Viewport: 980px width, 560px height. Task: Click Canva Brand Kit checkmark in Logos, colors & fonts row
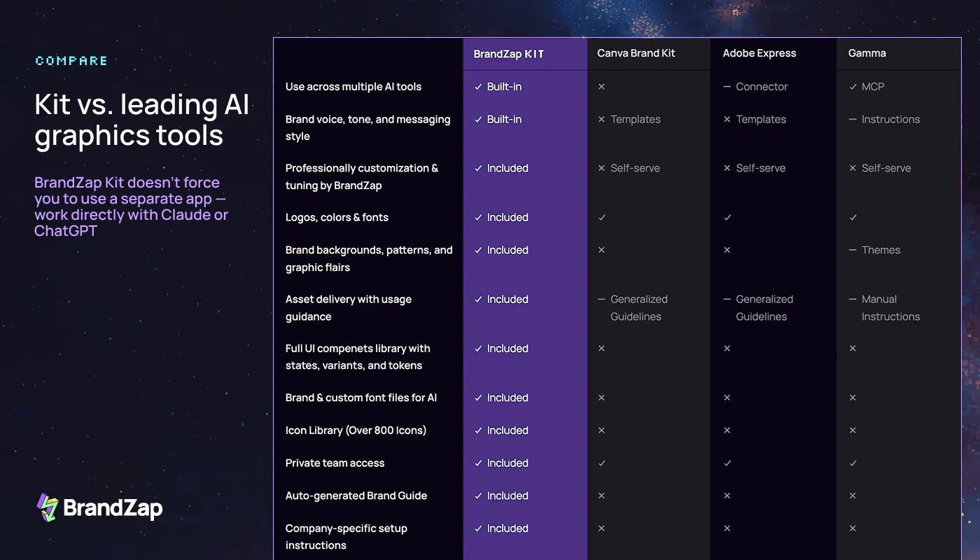[601, 218]
